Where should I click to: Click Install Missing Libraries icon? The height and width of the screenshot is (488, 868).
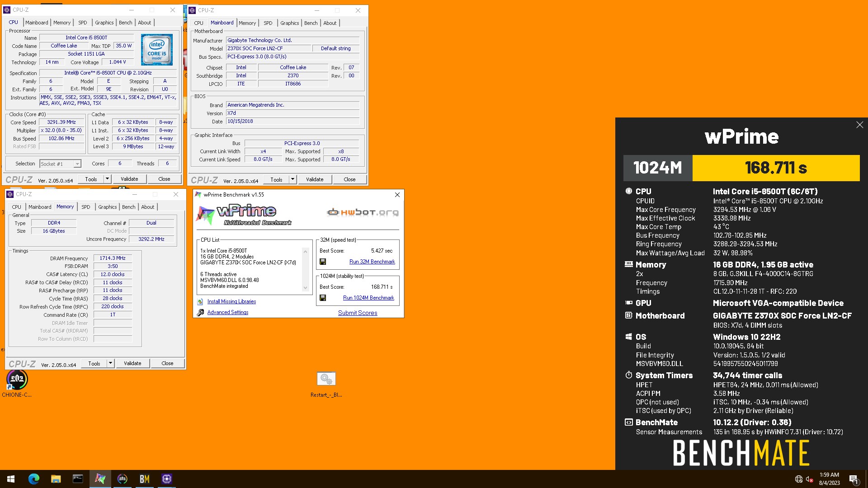point(200,301)
